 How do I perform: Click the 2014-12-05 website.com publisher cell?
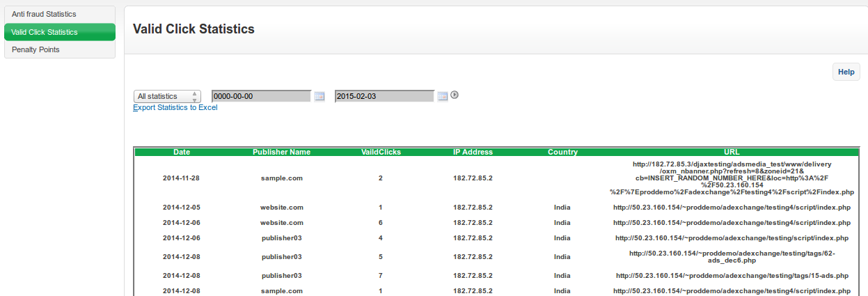[281, 208]
